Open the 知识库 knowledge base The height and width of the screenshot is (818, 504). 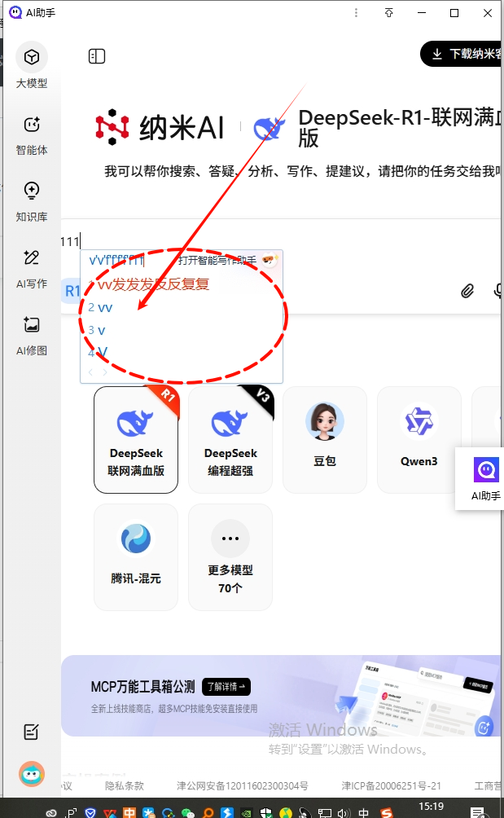[x=32, y=202]
